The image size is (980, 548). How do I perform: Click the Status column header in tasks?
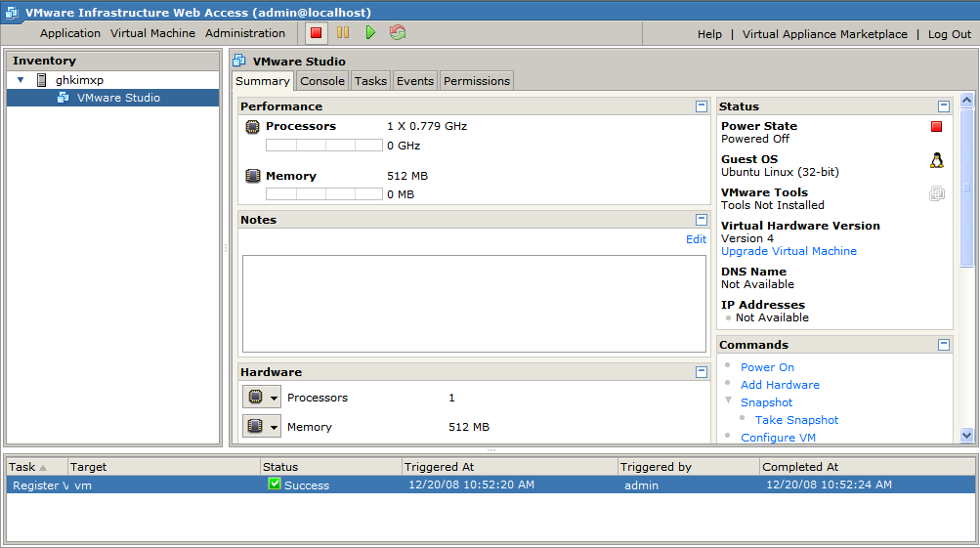tap(330, 467)
